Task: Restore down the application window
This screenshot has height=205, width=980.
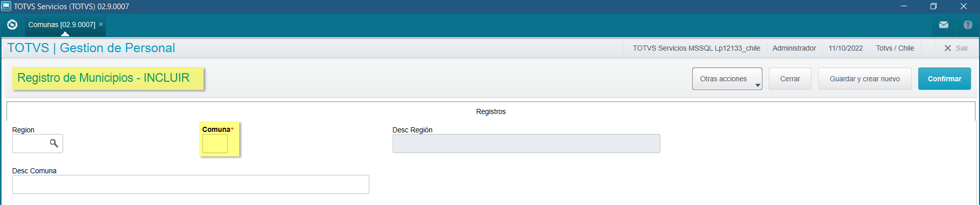Action: tap(933, 6)
